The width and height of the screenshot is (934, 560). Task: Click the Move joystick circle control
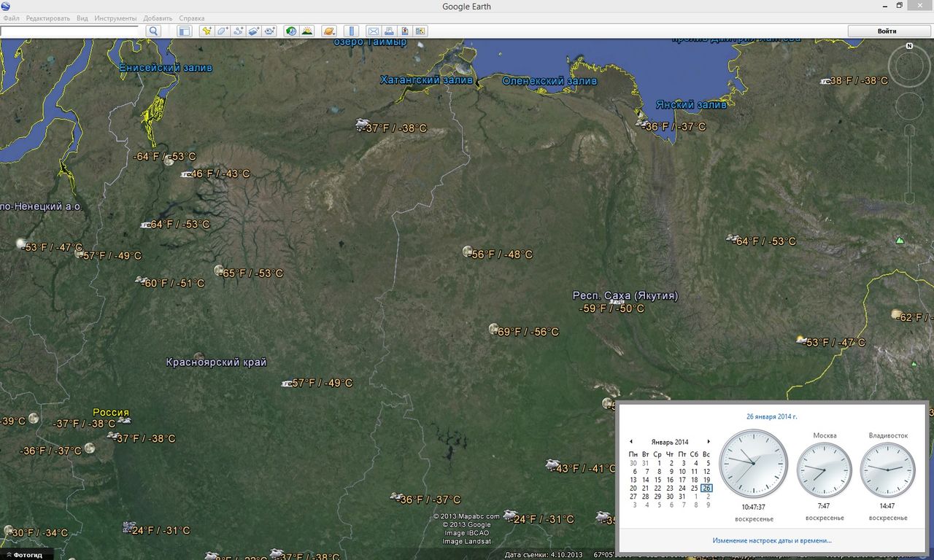click(909, 106)
